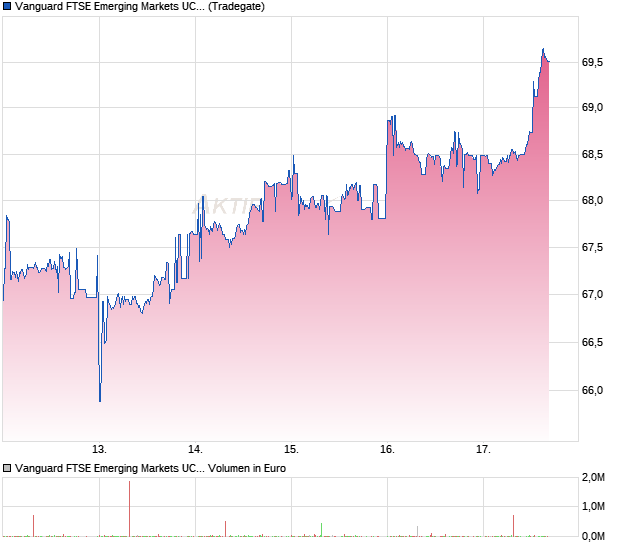Click the '16.' date axis label
This screenshot has height=546, width=620.
(388, 450)
